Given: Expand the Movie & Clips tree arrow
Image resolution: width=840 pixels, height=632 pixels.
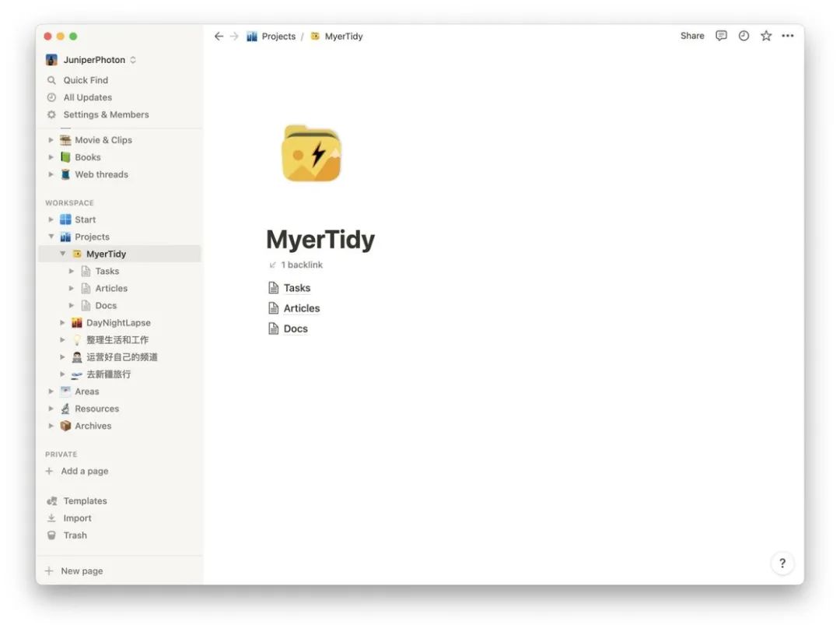Looking at the screenshot, I should point(51,140).
